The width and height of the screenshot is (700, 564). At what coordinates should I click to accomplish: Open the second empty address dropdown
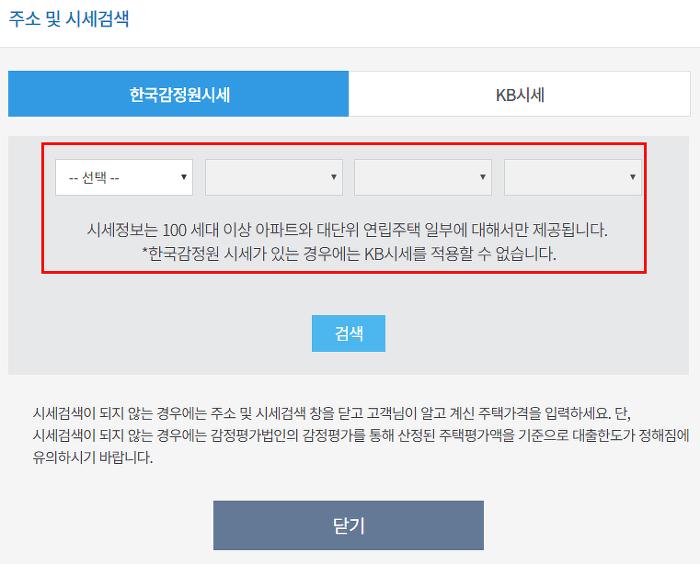click(x=274, y=177)
